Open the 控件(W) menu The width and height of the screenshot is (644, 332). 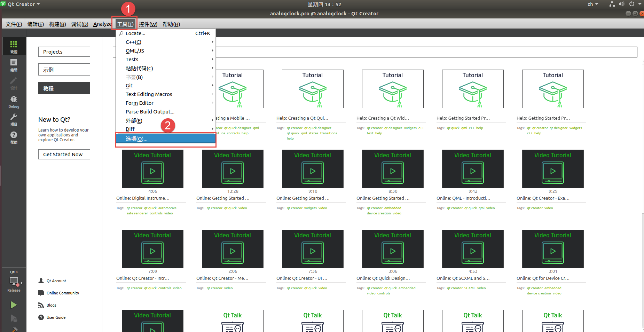point(148,24)
